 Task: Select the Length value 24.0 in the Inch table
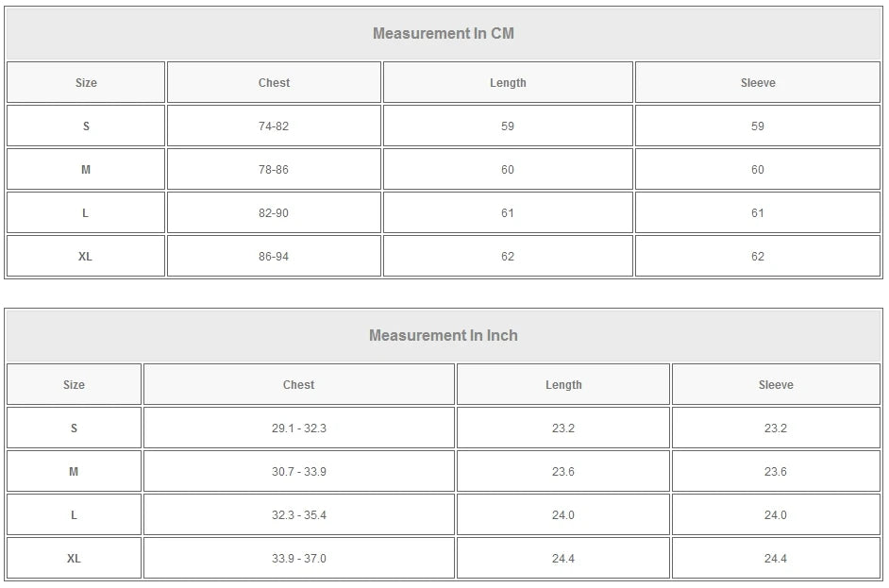click(x=563, y=515)
